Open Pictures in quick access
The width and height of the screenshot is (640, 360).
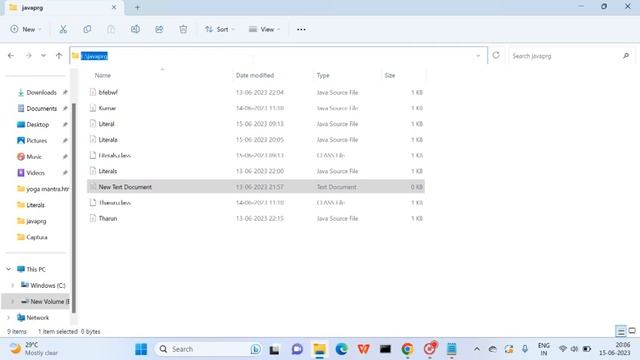36,141
